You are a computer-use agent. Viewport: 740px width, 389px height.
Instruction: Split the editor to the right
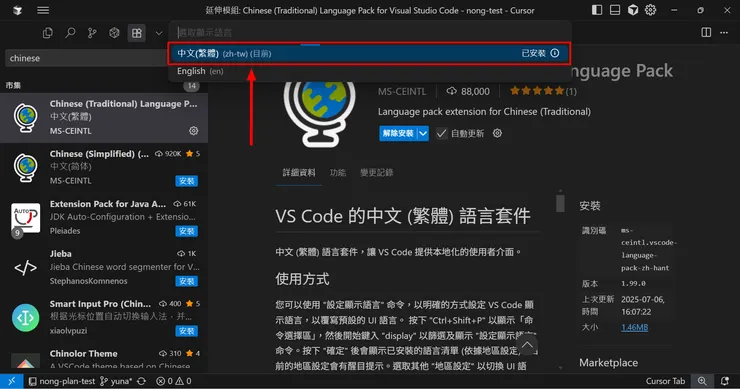coord(706,32)
